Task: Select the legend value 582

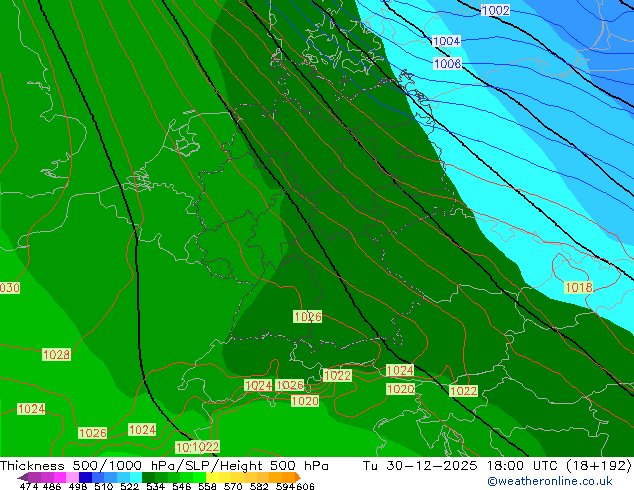Action: point(259,486)
